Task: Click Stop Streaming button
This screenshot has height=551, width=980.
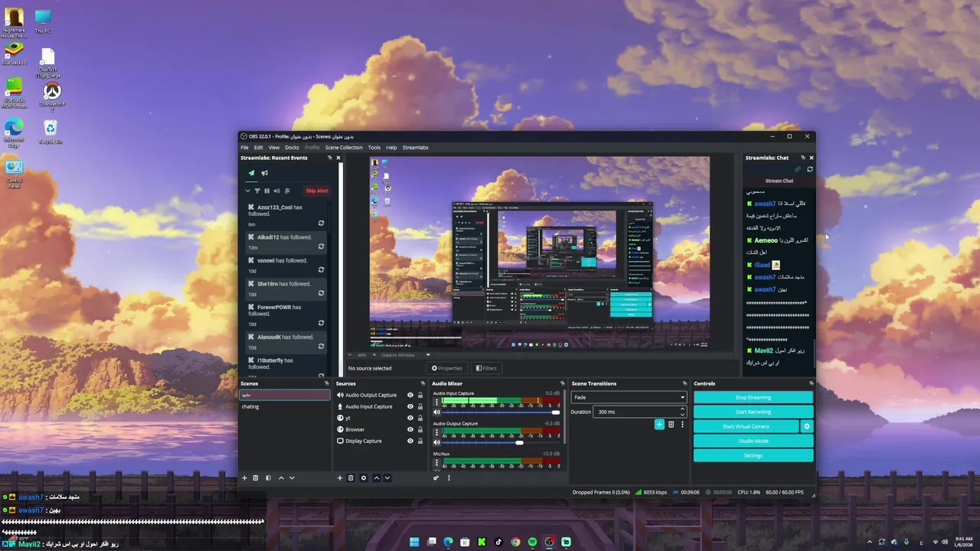Action: [753, 397]
